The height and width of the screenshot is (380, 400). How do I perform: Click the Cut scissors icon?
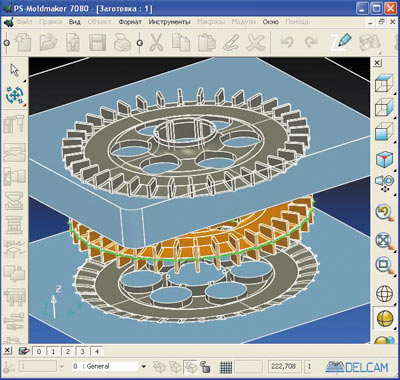[x=156, y=42]
